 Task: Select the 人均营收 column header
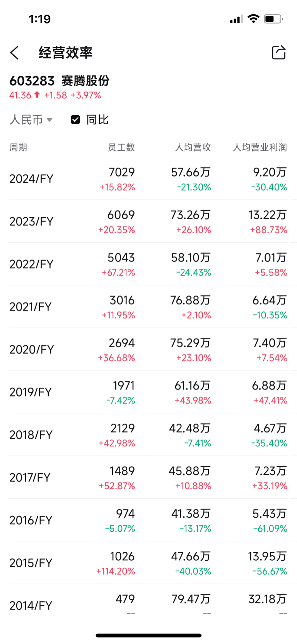[x=193, y=147]
